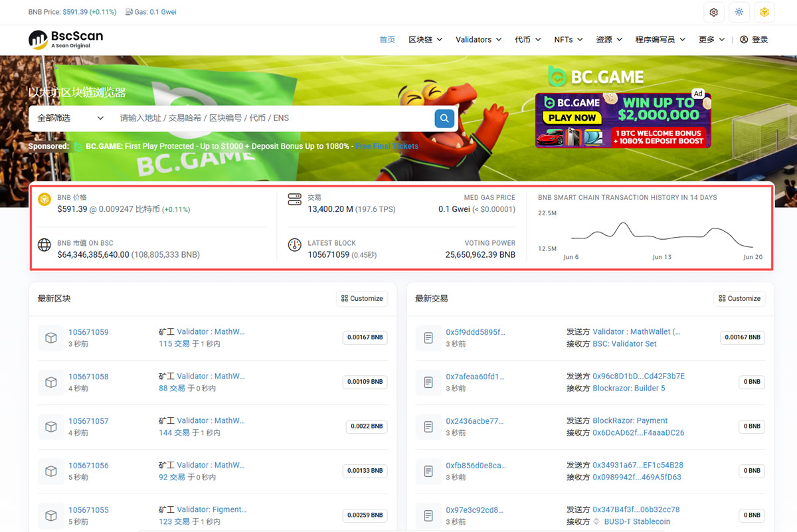Open transaction hash 0xfb856d0e8ca link
The image size is (797, 532).
pos(476,466)
